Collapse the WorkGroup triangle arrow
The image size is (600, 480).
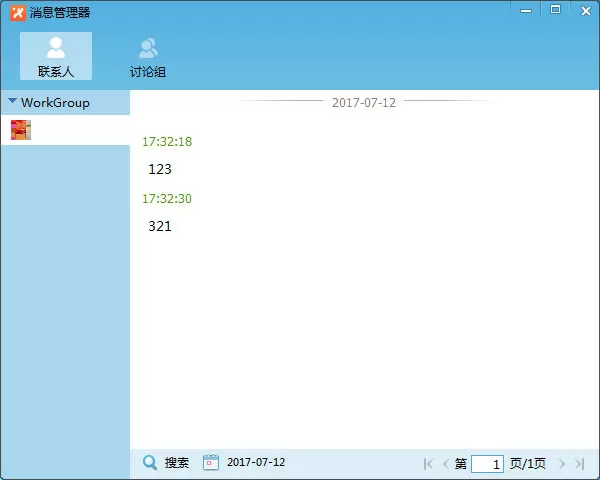tap(12, 101)
